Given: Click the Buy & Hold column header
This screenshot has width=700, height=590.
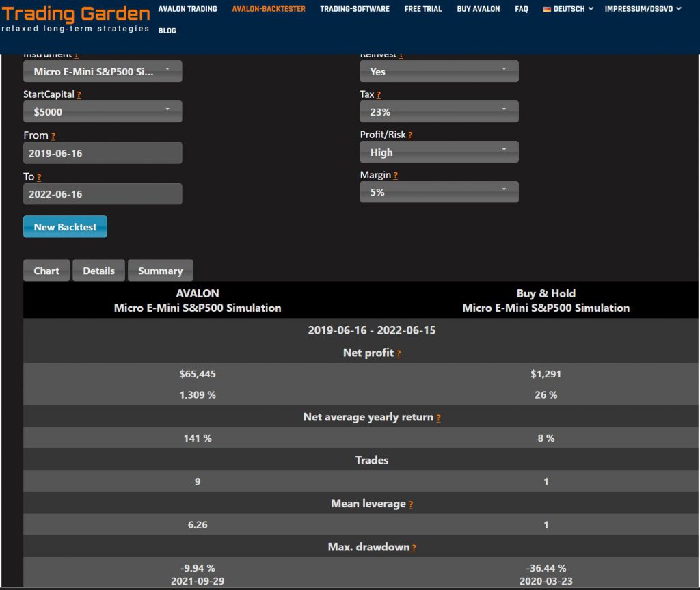Looking at the screenshot, I should pos(546,301).
